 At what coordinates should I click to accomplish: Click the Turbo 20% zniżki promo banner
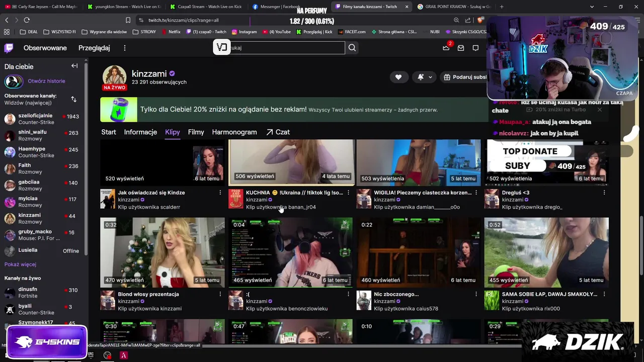pyautogui.click(x=293, y=109)
